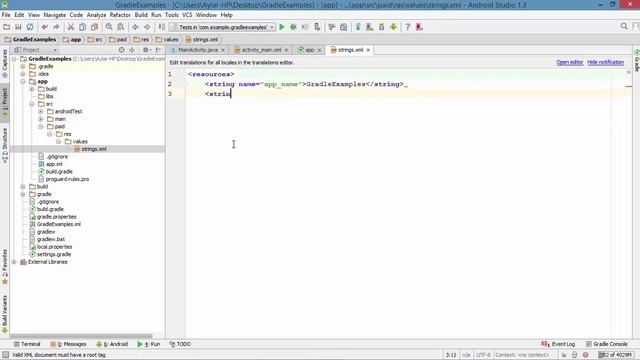Open the File menu
This screenshot has width=640, height=360.
tap(6, 15)
